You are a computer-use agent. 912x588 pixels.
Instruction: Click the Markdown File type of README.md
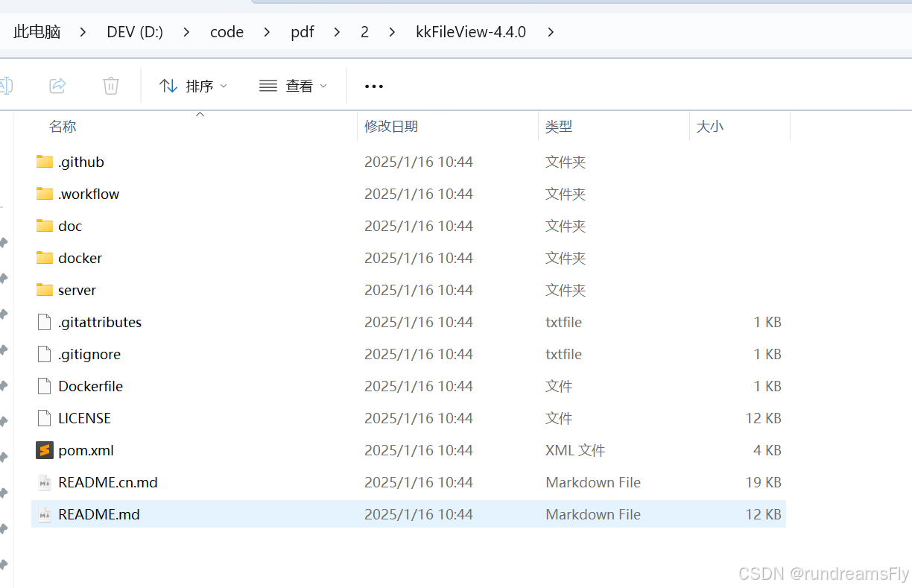pos(593,514)
